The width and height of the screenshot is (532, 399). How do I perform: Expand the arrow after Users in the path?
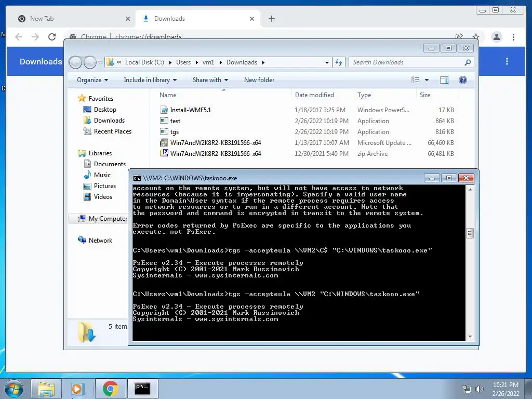[x=196, y=62]
